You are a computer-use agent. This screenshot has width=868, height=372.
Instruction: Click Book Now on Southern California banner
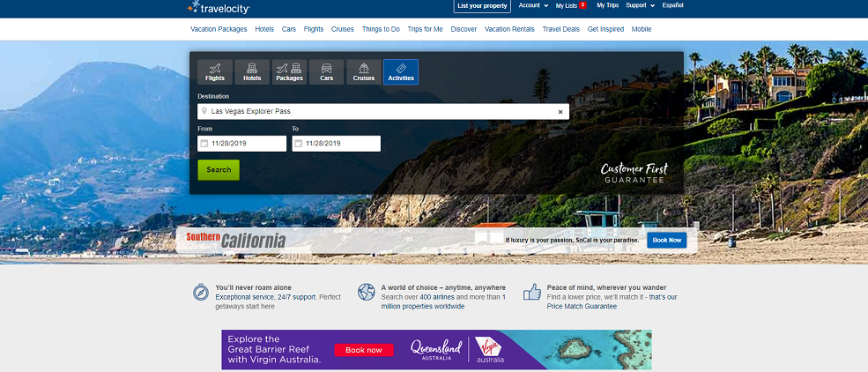(666, 241)
